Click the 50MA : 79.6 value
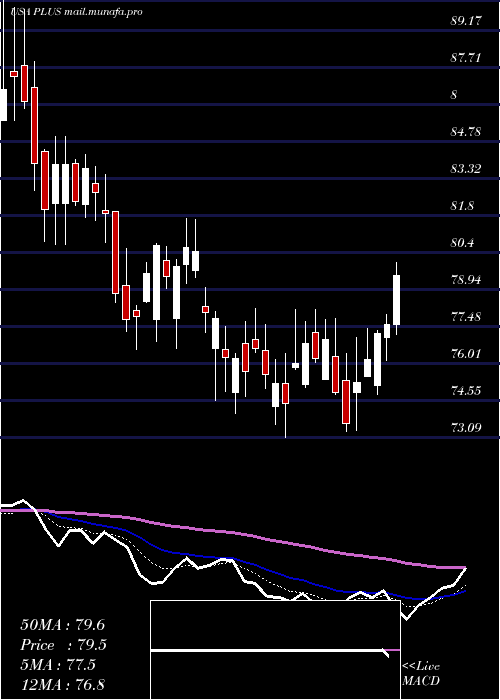This screenshot has height=700, width=500. (62, 625)
